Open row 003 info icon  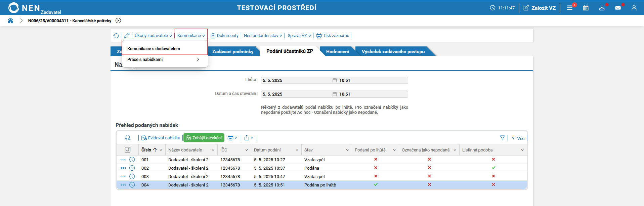pyautogui.click(x=132, y=176)
